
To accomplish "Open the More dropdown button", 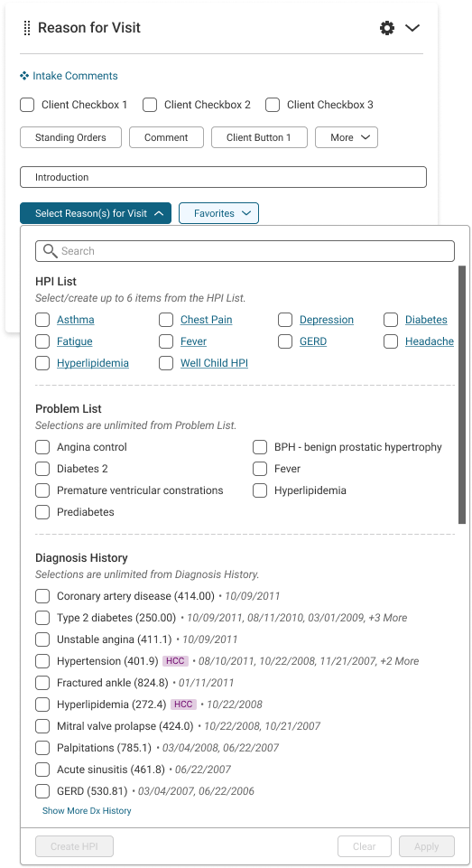I will [x=347, y=137].
